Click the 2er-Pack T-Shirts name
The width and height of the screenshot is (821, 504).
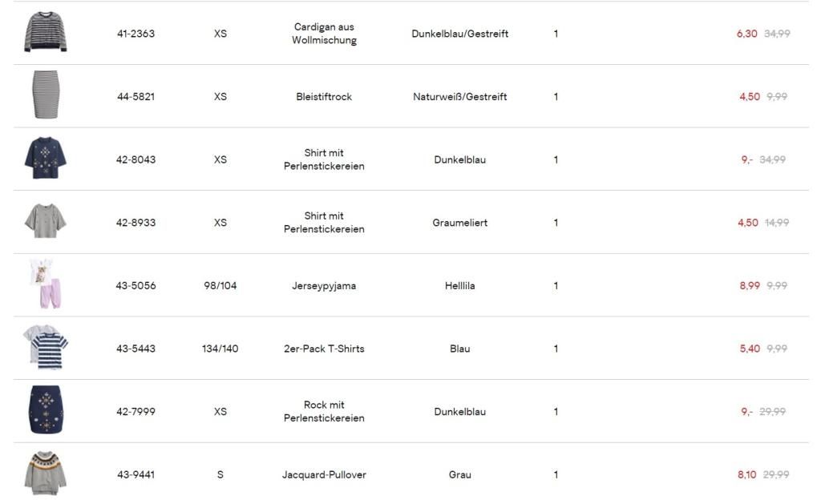324,349
